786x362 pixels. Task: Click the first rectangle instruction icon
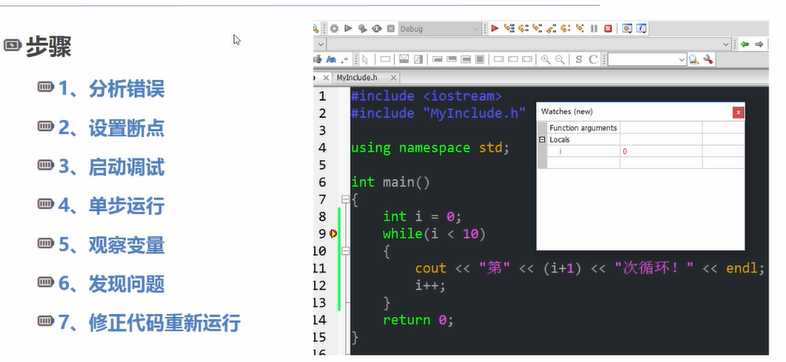pos(385,60)
